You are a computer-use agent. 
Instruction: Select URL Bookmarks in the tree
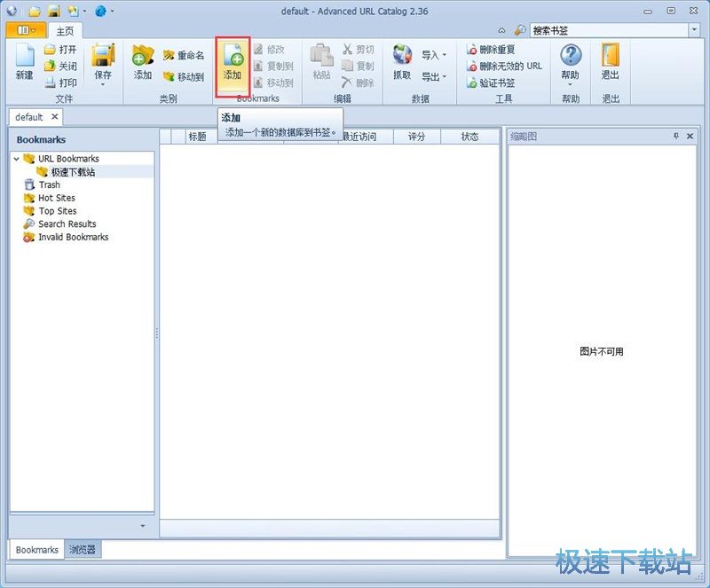tap(68, 159)
